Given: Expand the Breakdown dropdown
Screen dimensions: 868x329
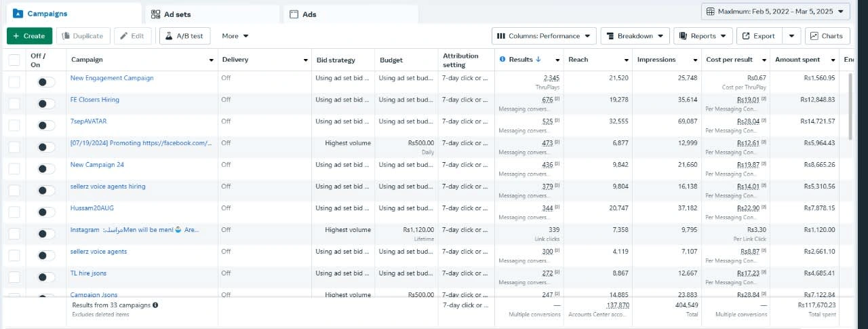Looking at the screenshot, I should pos(635,36).
